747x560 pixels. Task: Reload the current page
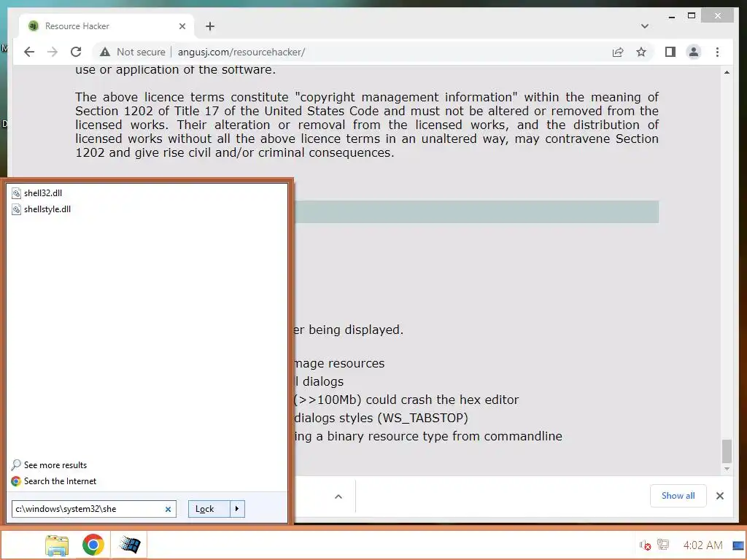tap(76, 52)
